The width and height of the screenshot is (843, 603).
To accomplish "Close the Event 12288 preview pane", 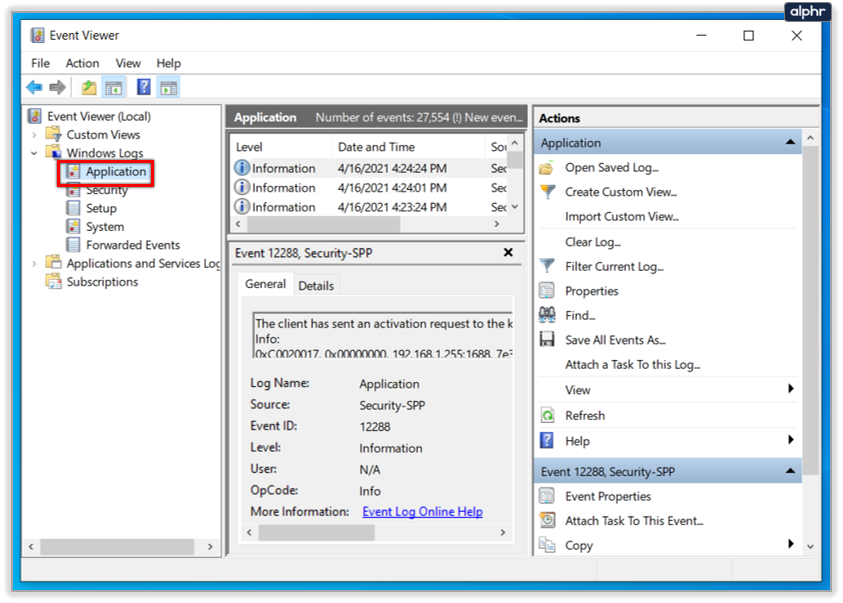I will tap(508, 253).
